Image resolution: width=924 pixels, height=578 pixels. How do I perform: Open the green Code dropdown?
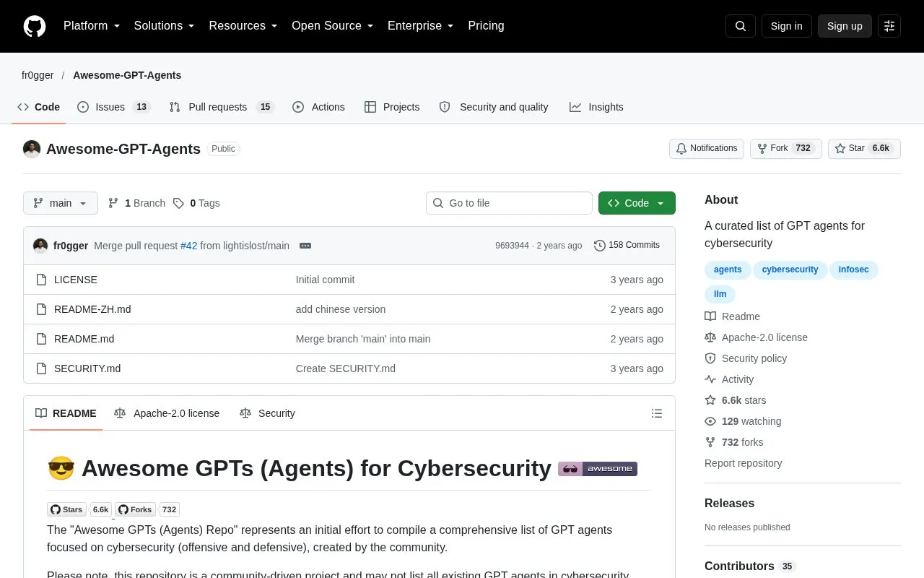click(x=637, y=203)
